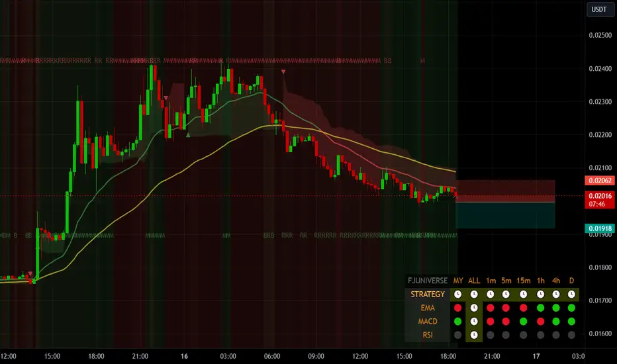Click the 06:00 time axis label
This screenshot has height=364, width=617.
tap(272, 357)
